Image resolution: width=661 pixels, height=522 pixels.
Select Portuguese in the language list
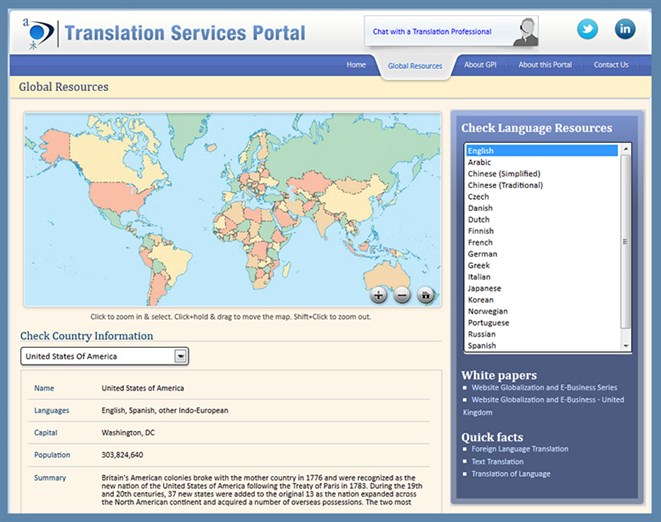[x=542, y=323]
